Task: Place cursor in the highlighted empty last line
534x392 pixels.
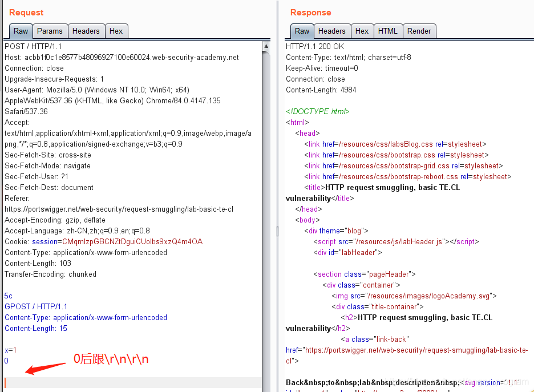Action: tap(133, 382)
